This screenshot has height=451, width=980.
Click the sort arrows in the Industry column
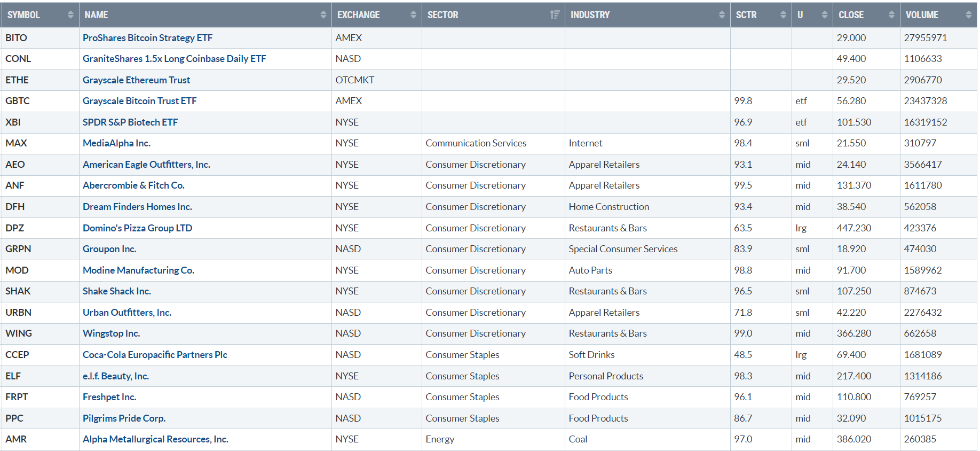(722, 15)
